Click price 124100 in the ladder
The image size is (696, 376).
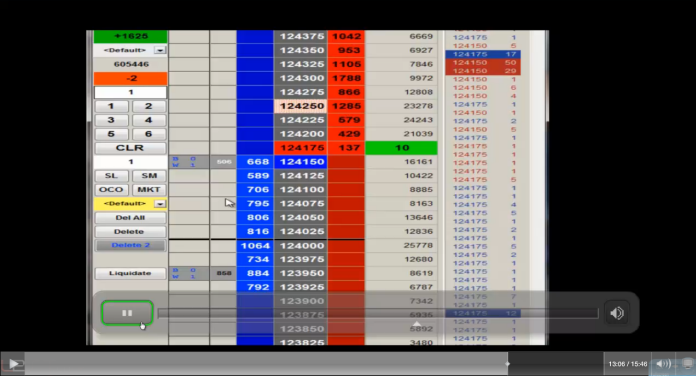tap(301, 190)
